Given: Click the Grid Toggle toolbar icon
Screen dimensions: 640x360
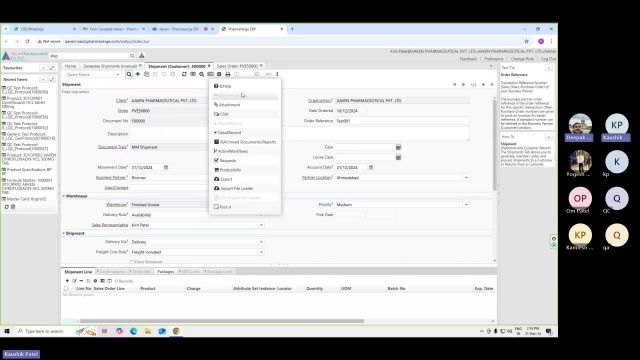Looking at the screenshot, I should (x=193, y=74).
